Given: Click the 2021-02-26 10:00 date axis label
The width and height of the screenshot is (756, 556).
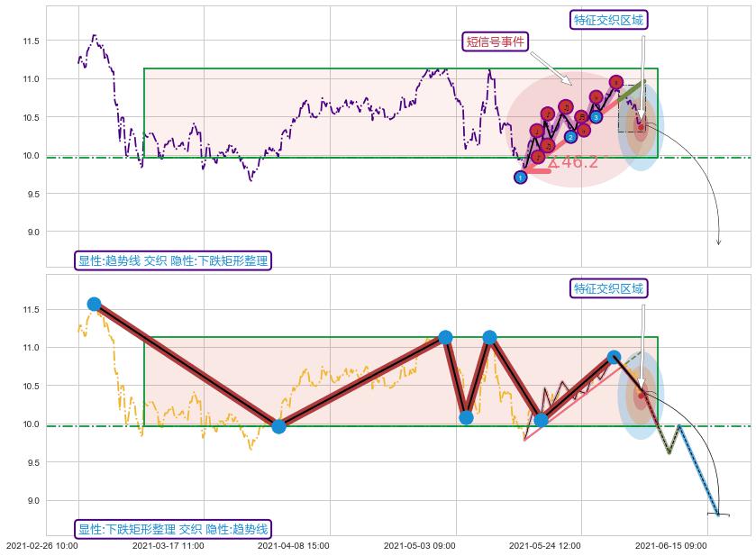Looking at the screenshot, I should pos(42,545).
